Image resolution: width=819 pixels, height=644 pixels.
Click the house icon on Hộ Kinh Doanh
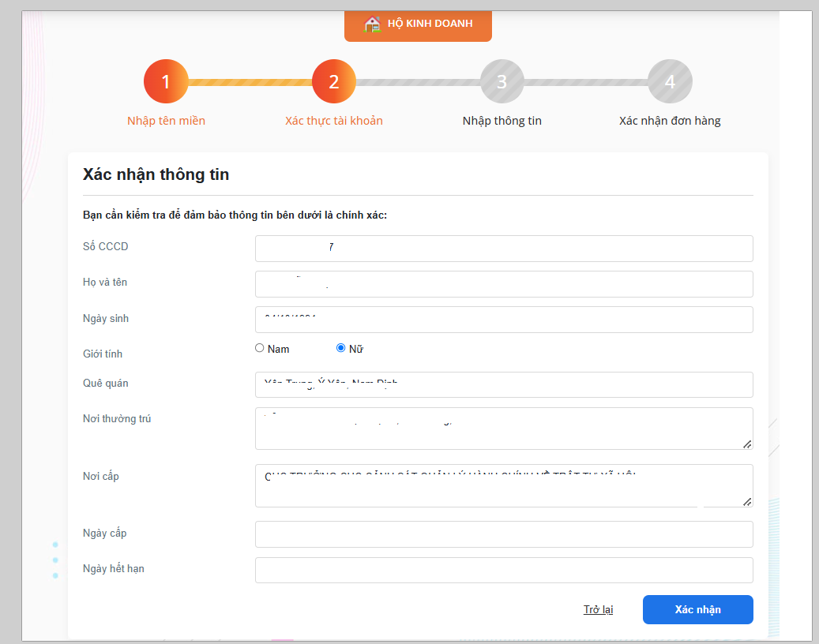click(372, 24)
